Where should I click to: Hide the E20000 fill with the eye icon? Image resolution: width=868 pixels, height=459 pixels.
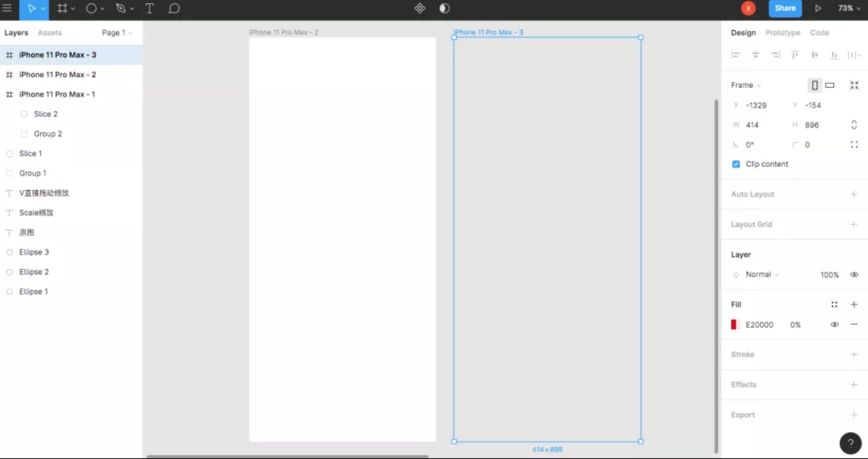click(834, 325)
